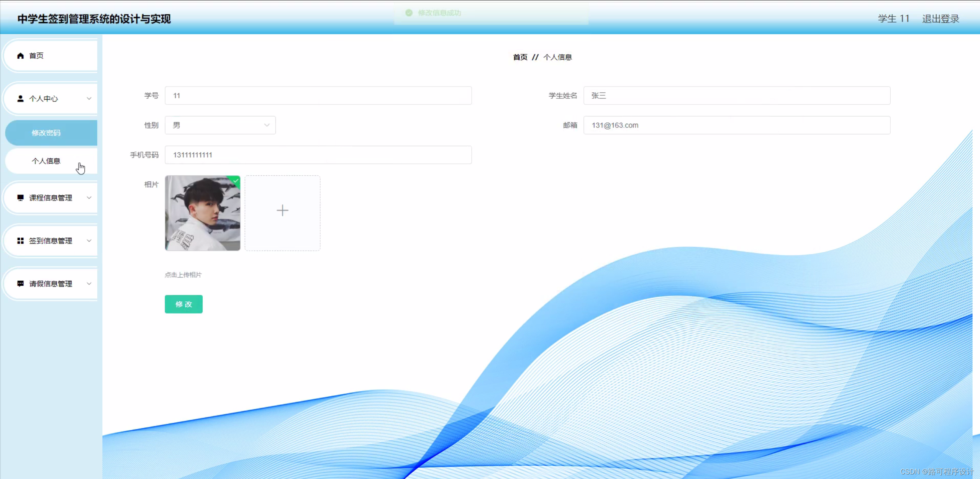Click the 退出登录 logout link
980x479 pixels.
click(940, 19)
